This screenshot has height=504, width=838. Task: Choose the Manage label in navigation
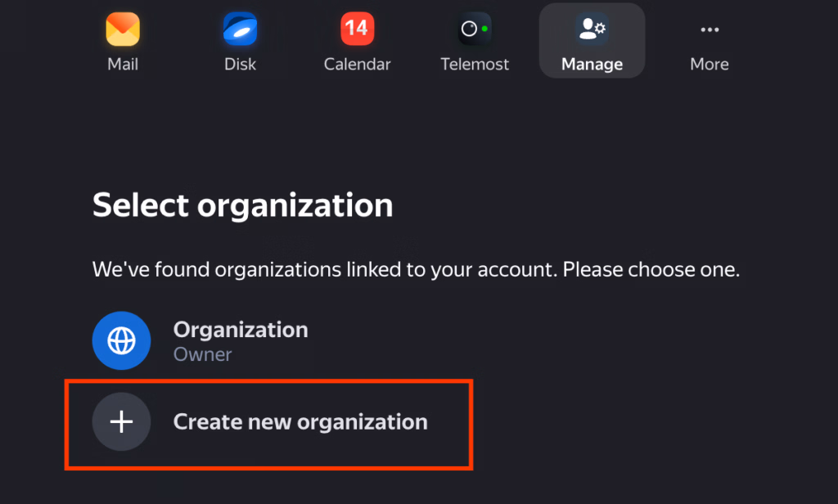[592, 64]
